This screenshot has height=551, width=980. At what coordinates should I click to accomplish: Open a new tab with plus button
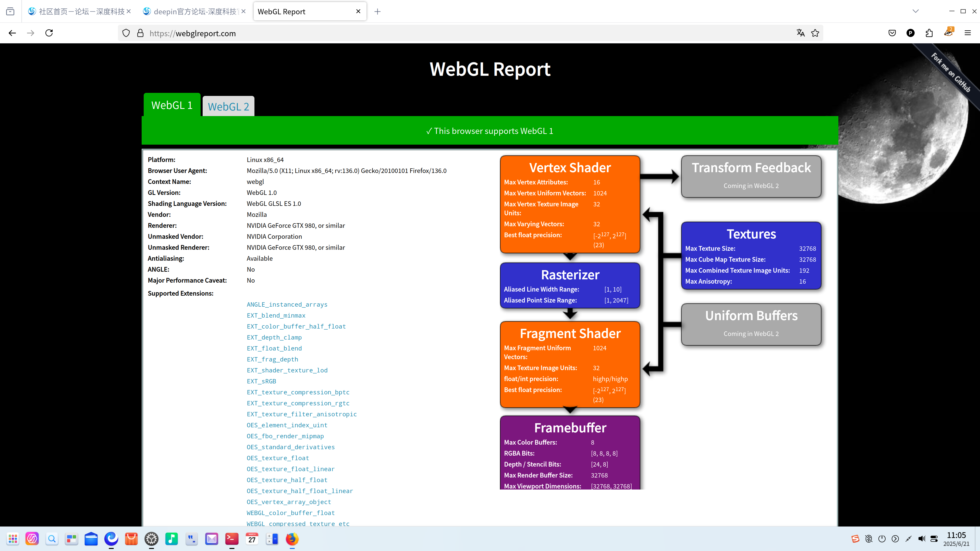tap(377, 11)
